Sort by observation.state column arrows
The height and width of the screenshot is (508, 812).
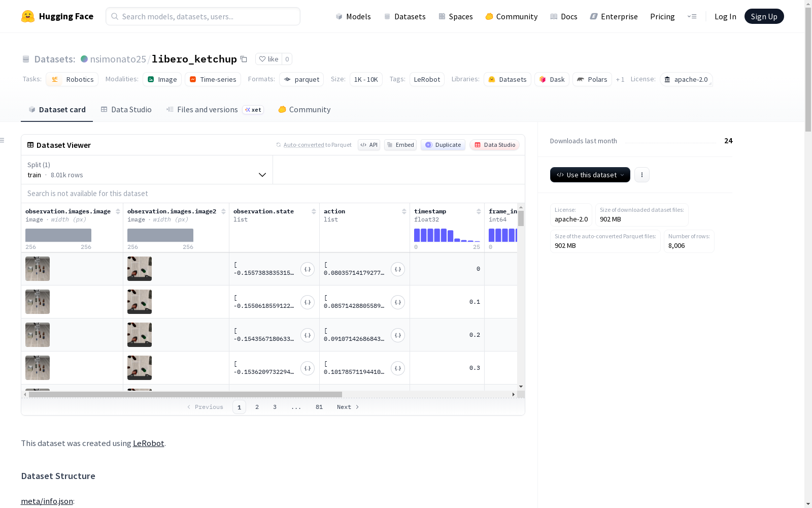(x=314, y=211)
